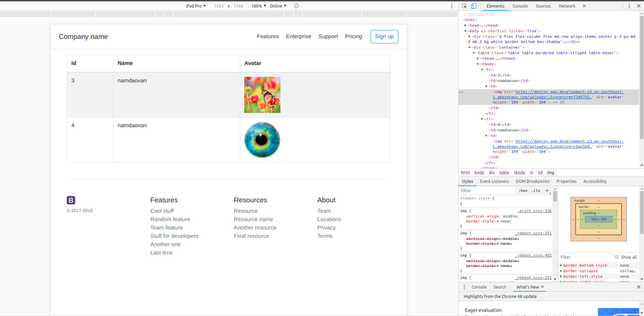Open the 100% zoom dropdown
644x316 pixels.
tap(258, 5)
